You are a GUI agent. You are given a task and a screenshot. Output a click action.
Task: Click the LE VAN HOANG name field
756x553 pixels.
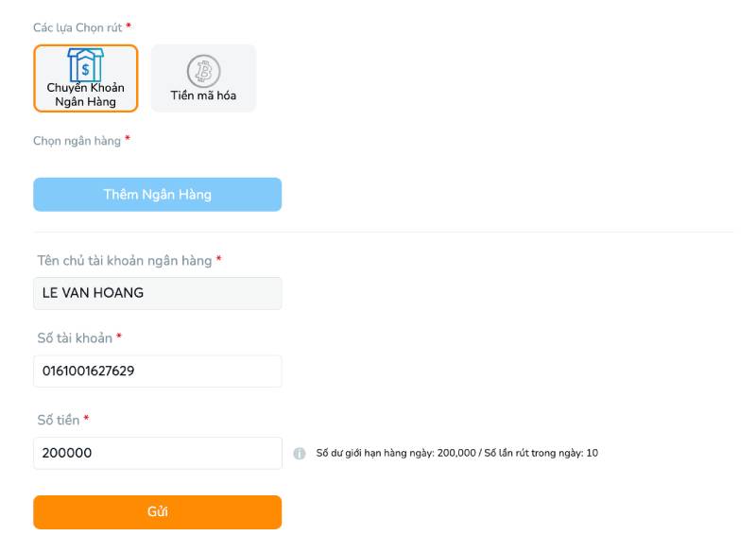[157, 293]
